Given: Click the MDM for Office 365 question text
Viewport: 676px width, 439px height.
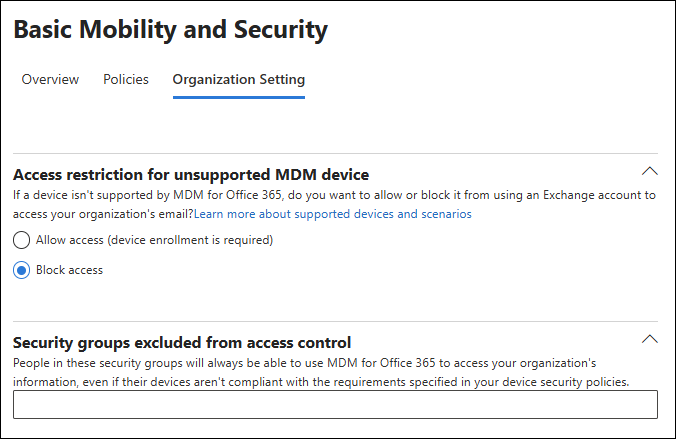Looking at the screenshot, I should click(x=300, y=195).
